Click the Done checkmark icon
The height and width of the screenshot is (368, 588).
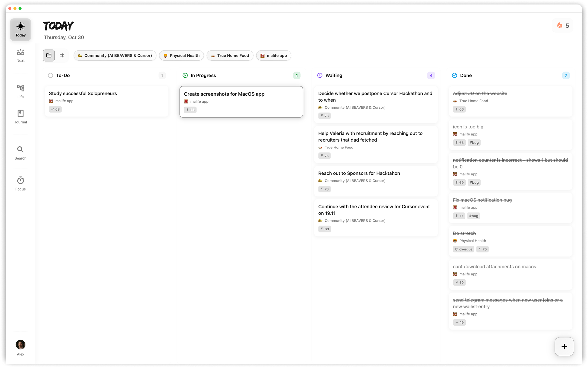coord(454,75)
